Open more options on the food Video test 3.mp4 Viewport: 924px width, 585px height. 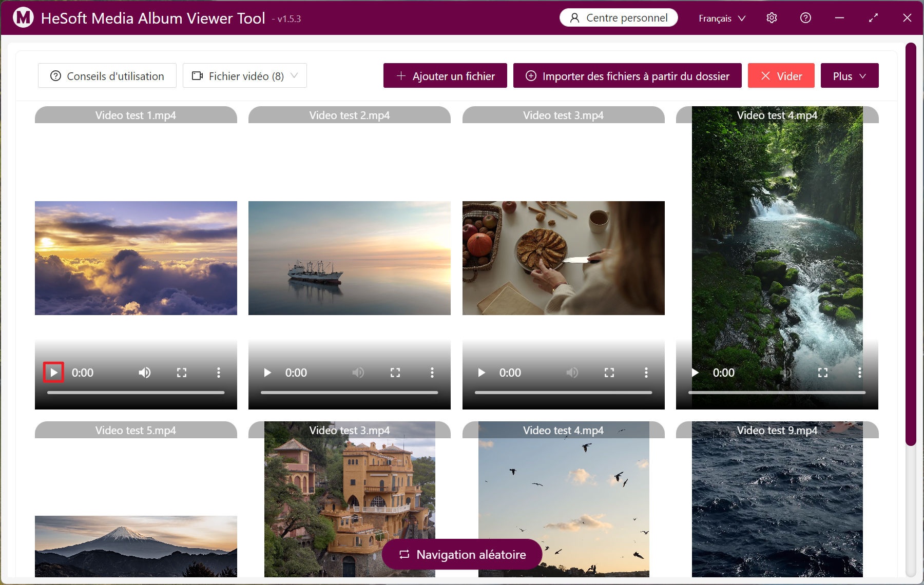pyautogui.click(x=646, y=373)
